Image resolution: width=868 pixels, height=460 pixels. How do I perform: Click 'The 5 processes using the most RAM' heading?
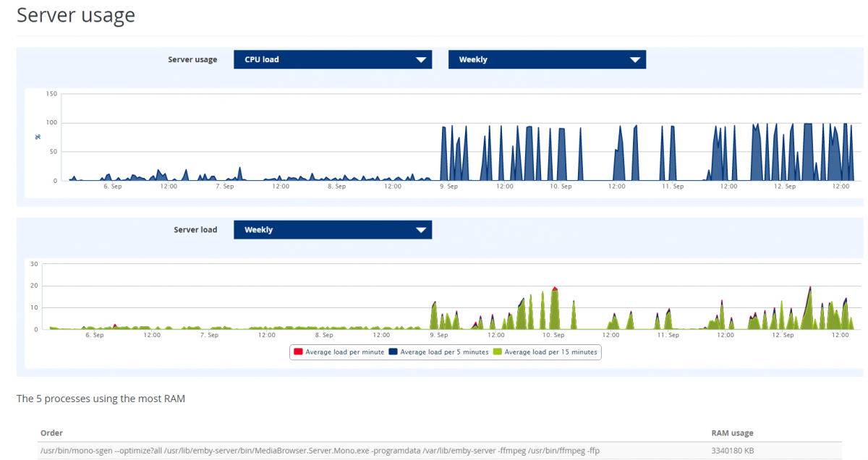[x=101, y=399]
